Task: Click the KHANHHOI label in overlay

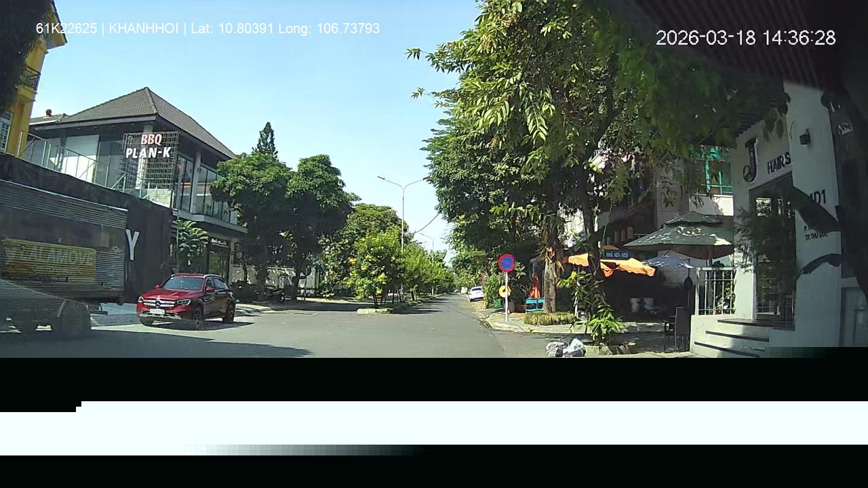Action: [143, 28]
